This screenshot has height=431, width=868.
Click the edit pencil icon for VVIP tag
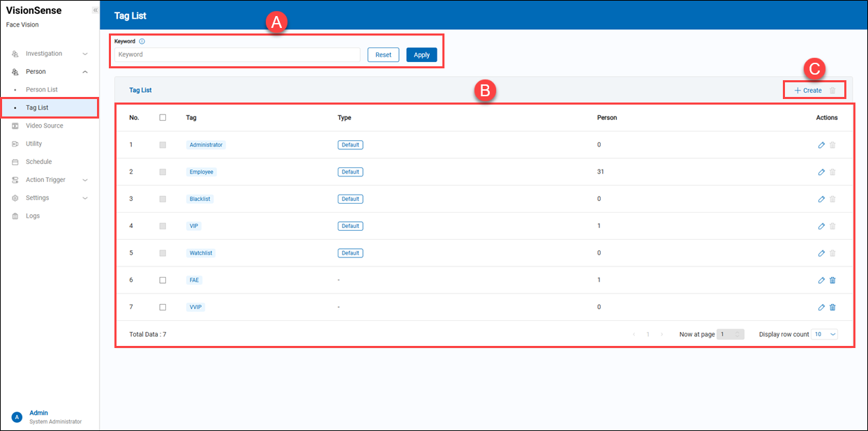pos(821,308)
